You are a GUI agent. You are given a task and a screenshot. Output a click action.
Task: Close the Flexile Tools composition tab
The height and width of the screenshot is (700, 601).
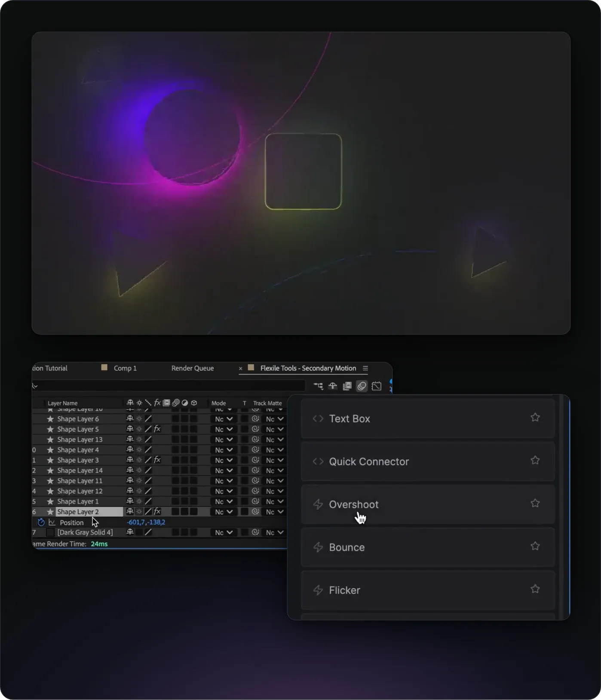click(x=240, y=368)
